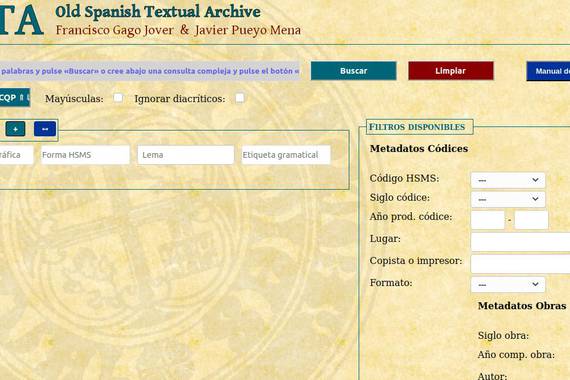Click the Buscar search button
This screenshot has height=380, width=570.
pyautogui.click(x=353, y=71)
